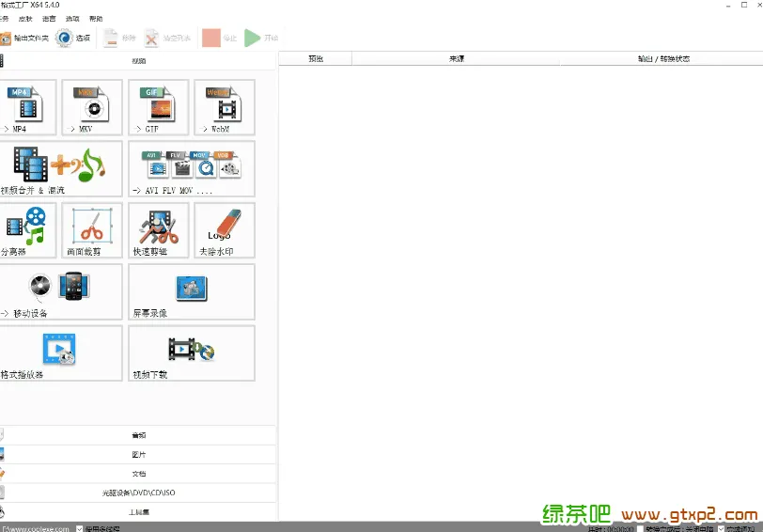Toggle the rightmost status bar checkbox
This screenshot has height=532, width=763.
coord(721,528)
